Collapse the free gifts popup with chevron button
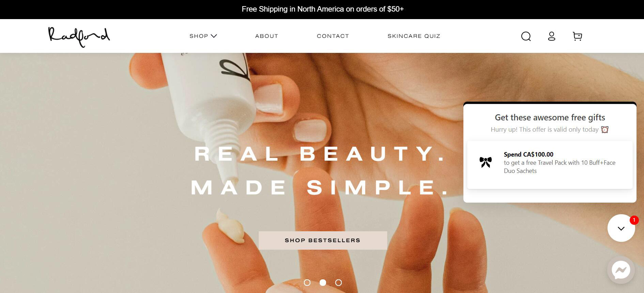Viewport: 644px width, 293px height. click(x=621, y=228)
